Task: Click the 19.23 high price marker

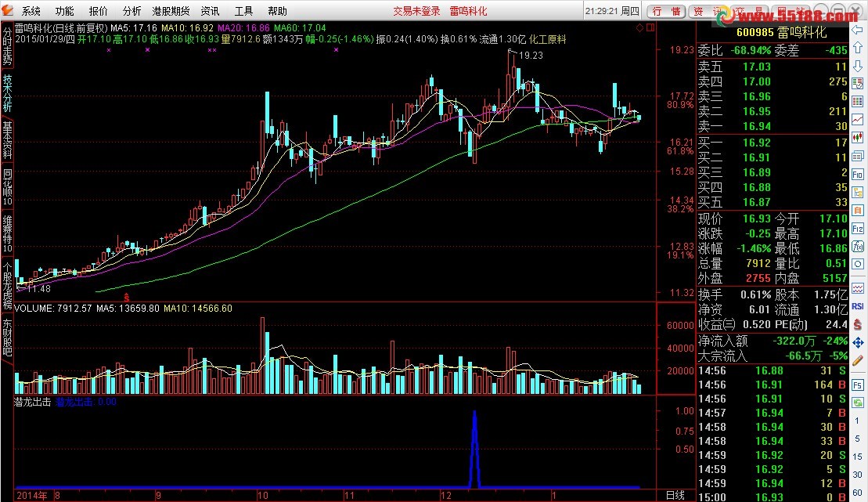Action: pyautogui.click(x=531, y=55)
